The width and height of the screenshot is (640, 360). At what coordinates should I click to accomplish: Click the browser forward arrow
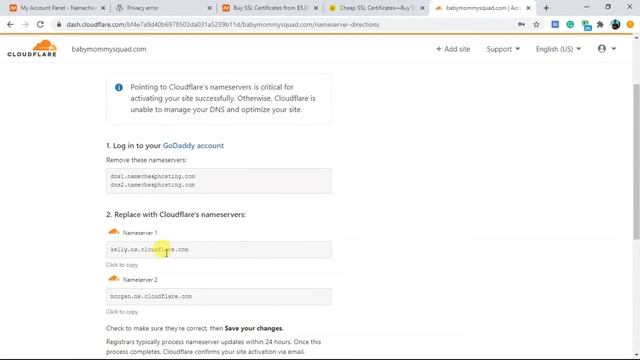25,24
